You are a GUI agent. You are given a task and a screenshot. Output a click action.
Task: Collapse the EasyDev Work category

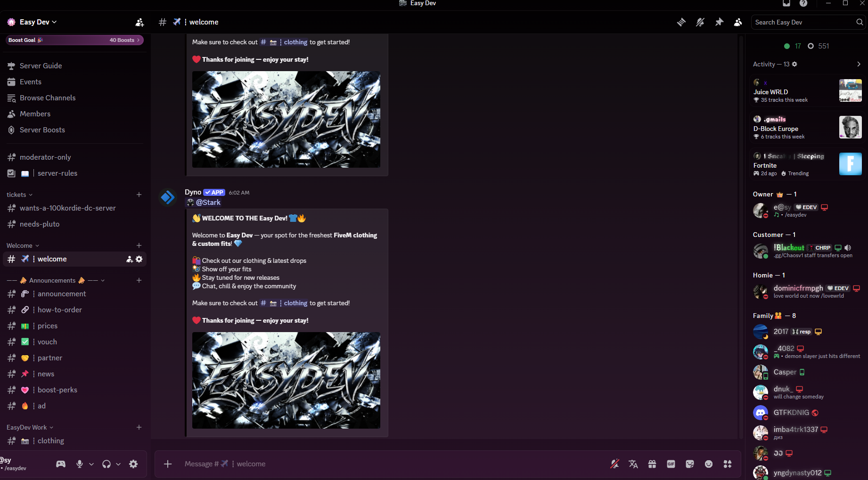[x=30, y=427]
